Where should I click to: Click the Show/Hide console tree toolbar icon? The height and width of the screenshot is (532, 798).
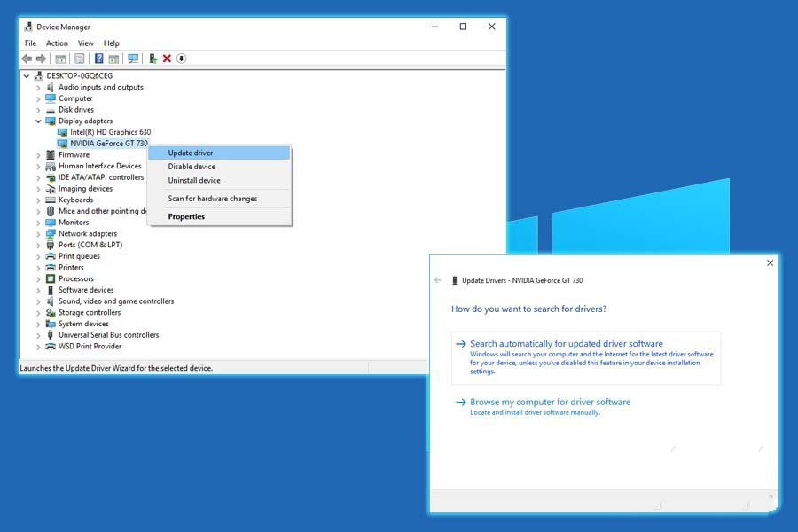[60, 59]
